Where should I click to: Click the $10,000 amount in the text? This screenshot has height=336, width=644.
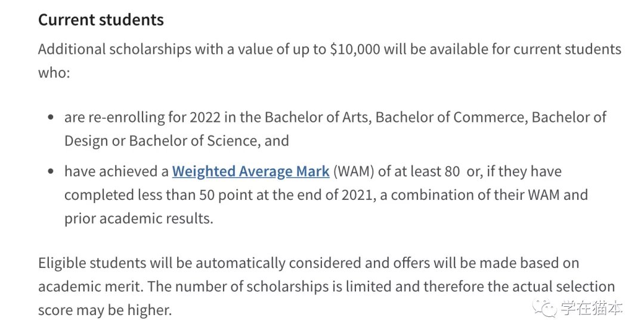tap(355, 50)
